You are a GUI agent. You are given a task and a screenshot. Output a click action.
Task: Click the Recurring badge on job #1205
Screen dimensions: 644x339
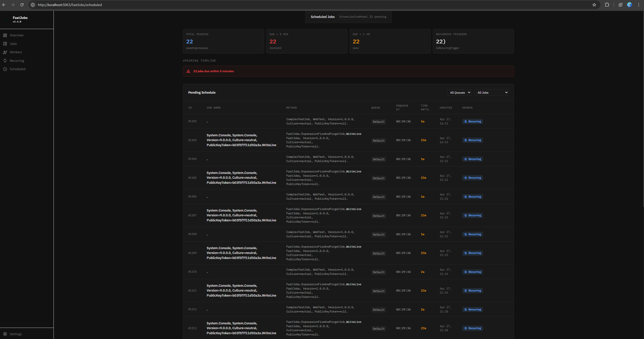click(x=472, y=178)
